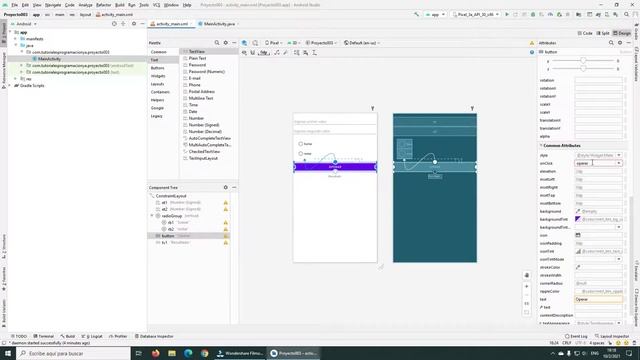Click the Debug app bug icon
This screenshot has width=640, height=360.
click(x=533, y=14)
